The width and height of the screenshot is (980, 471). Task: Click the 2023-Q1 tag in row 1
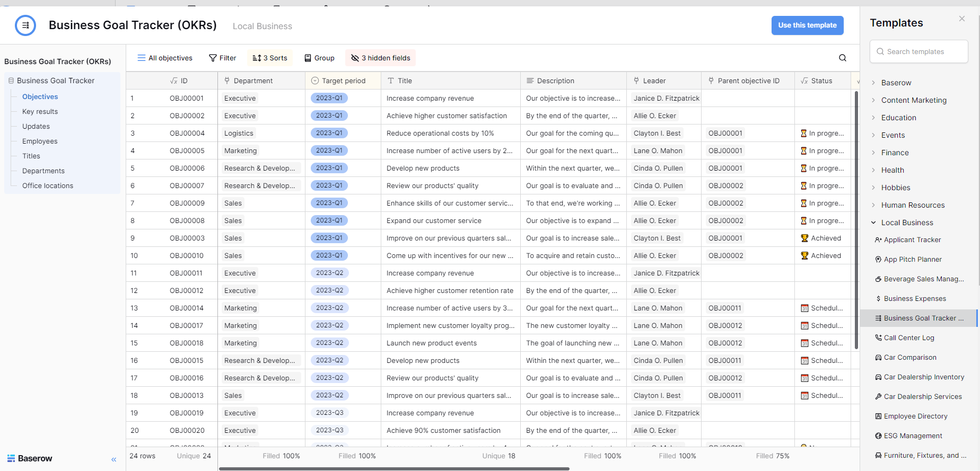[329, 98]
